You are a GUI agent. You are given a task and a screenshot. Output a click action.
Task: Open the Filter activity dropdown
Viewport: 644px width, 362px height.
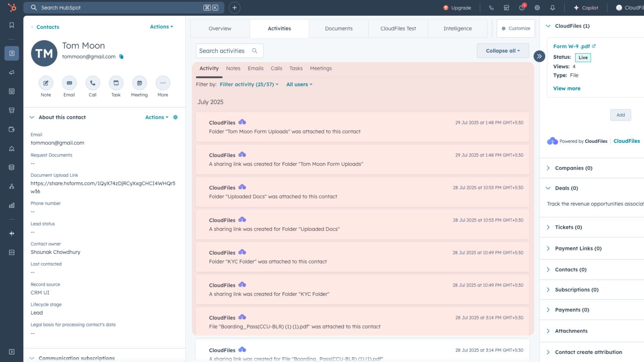pyautogui.click(x=249, y=84)
